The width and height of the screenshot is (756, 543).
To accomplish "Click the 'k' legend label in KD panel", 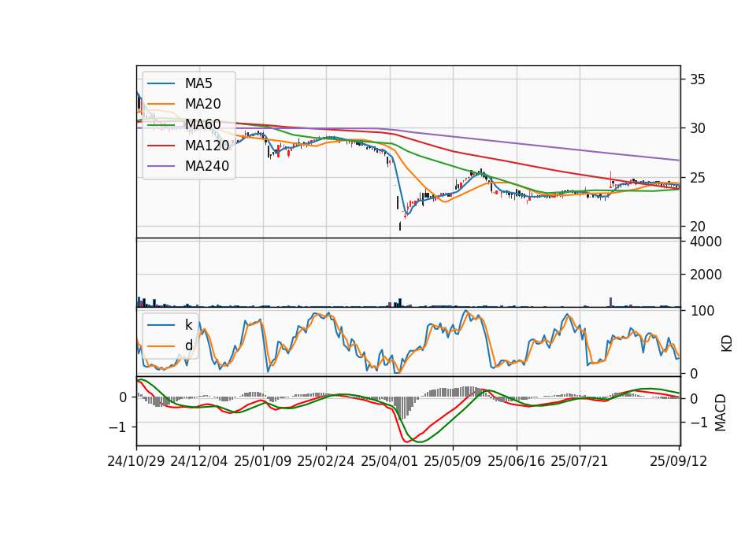I will point(189,325).
